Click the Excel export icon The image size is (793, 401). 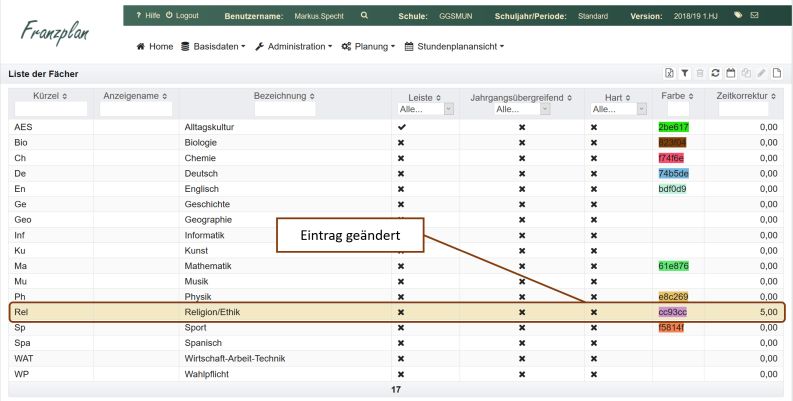tap(670, 73)
